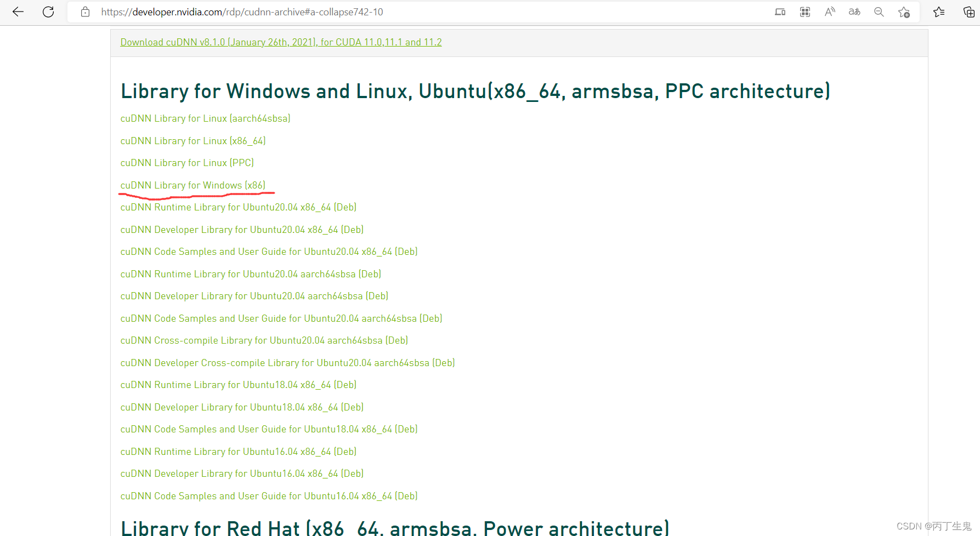The width and height of the screenshot is (980, 536).
Task: Open the zoom magnifier icon
Action: [879, 12]
